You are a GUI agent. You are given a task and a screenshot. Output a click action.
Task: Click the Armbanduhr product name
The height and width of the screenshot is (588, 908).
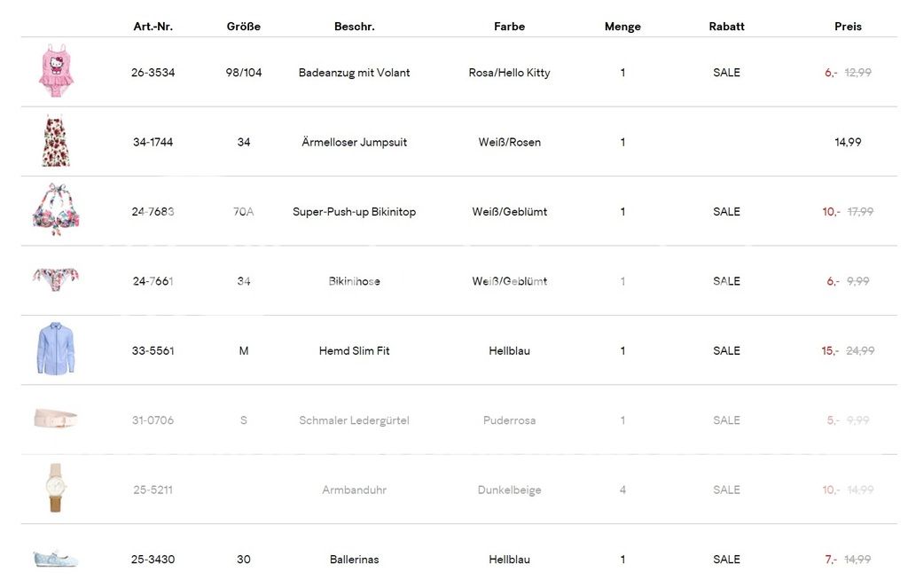pyautogui.click(x=354, y=490)
